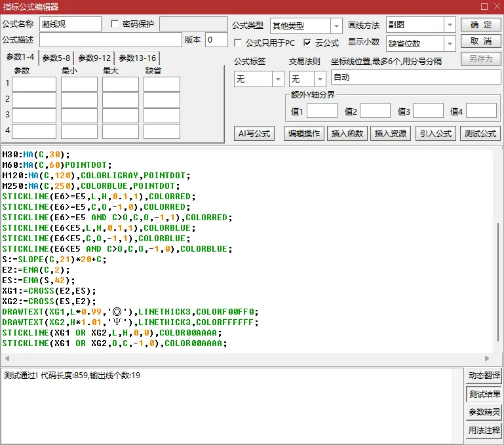Run 测试公式 test formula
This screenshot has width=504, height=445.
click(x=480, y=134)
